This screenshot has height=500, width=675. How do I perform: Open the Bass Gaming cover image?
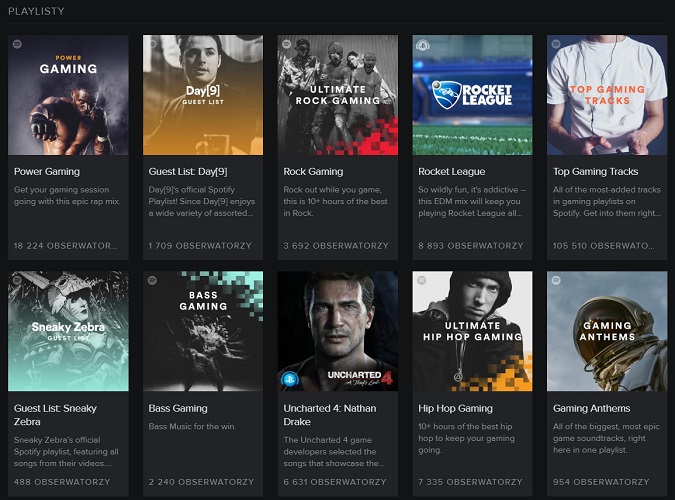(203, 331)
